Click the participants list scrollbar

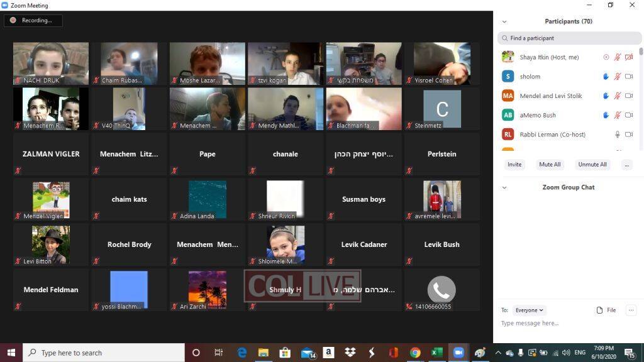point(641,51)
